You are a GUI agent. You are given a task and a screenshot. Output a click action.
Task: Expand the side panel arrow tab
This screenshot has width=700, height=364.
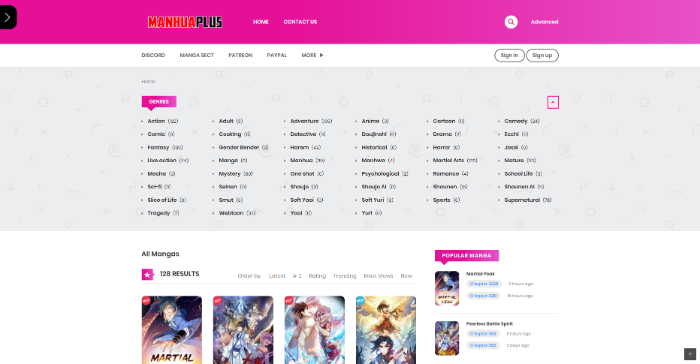(x=8, y=17)
